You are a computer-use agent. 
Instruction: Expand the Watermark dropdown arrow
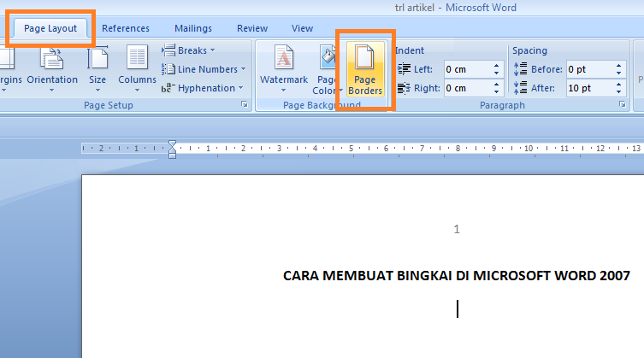point(283,91)
